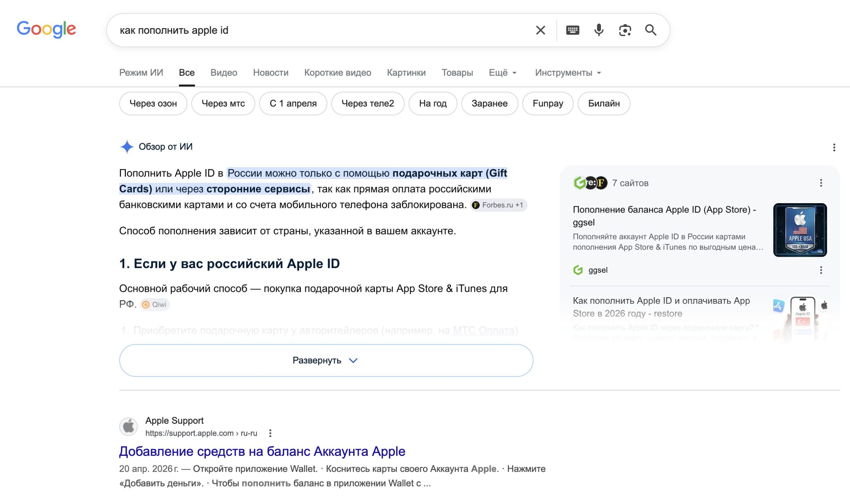Switch to the Режим ИИ tab
This screenshot has height=504, width=850.
pyautogui.click(x=141, y=73)
